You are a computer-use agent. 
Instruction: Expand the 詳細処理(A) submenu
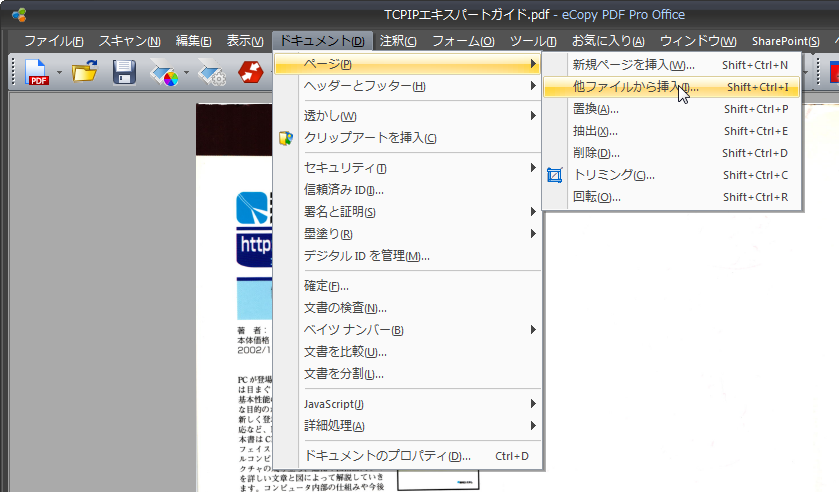(x=407, y=426)
